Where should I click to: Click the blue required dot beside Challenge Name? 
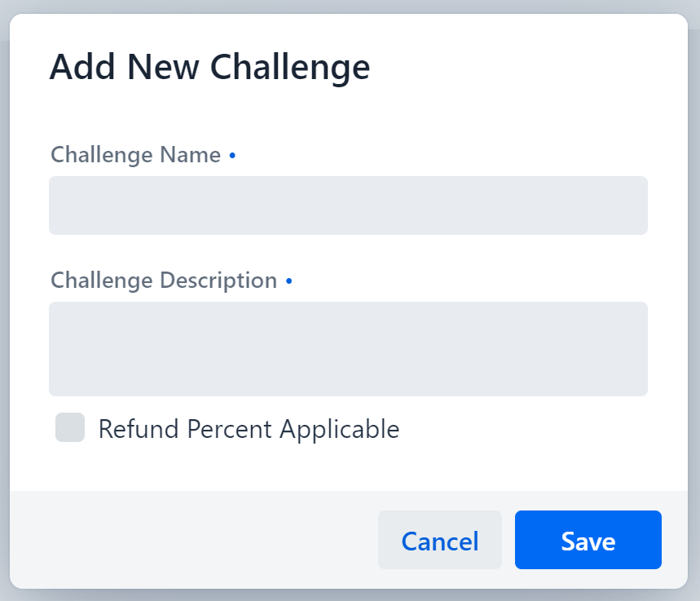point(232,155)
